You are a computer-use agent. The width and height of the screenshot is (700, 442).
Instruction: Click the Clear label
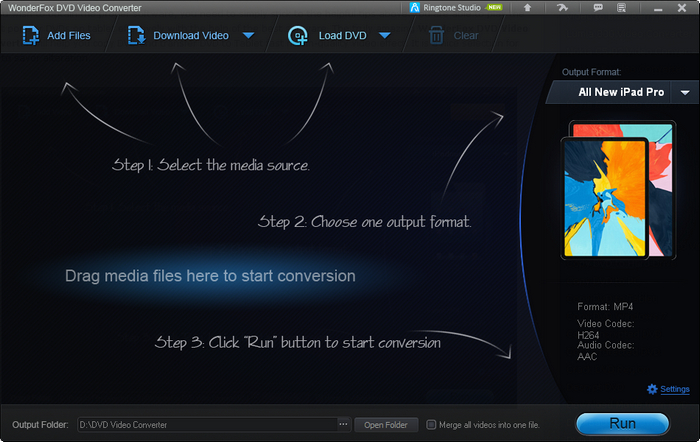point(466,35)
